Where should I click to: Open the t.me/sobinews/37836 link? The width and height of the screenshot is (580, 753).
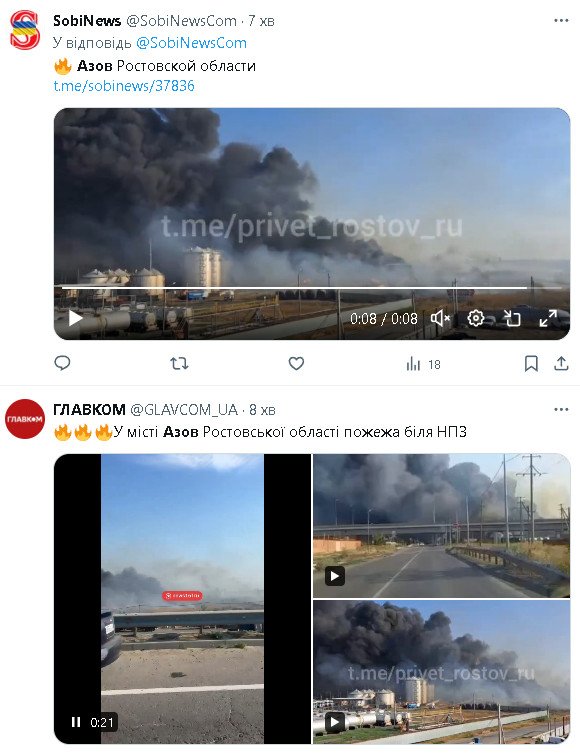[x=124, y=86]
